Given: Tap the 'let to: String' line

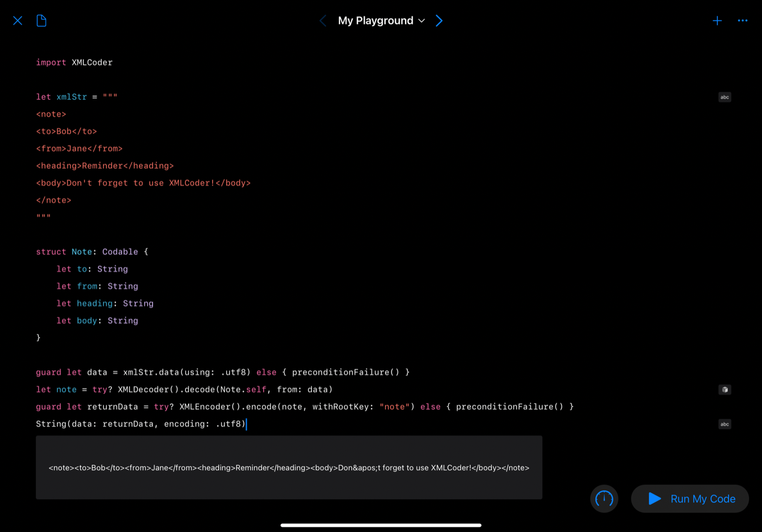Looking at the screenshot, I should [x=92, y=269].
